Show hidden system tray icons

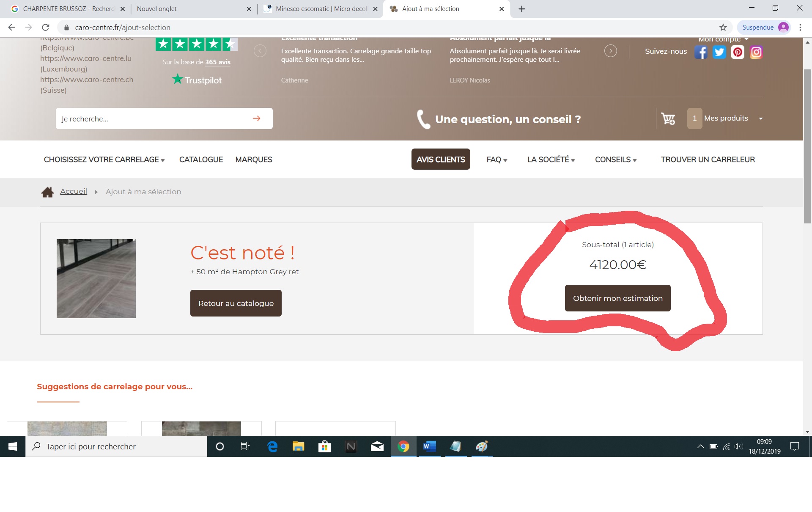coord(700,446)
